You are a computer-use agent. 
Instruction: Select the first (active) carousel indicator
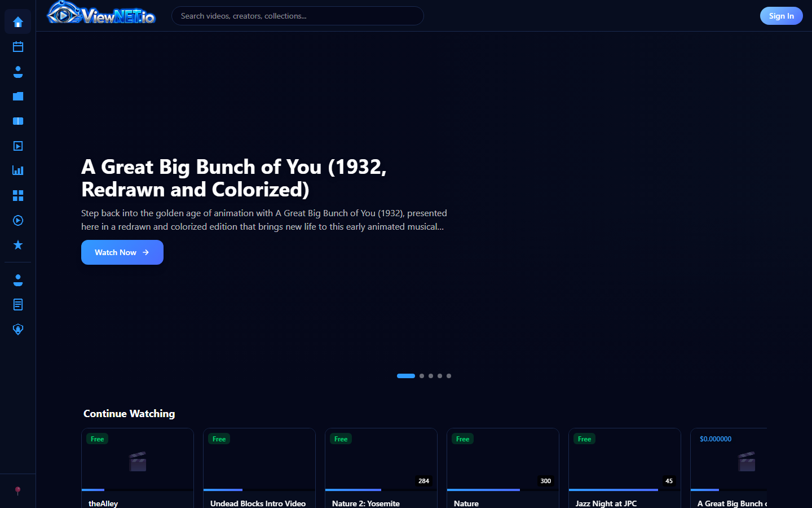(406, 376)
